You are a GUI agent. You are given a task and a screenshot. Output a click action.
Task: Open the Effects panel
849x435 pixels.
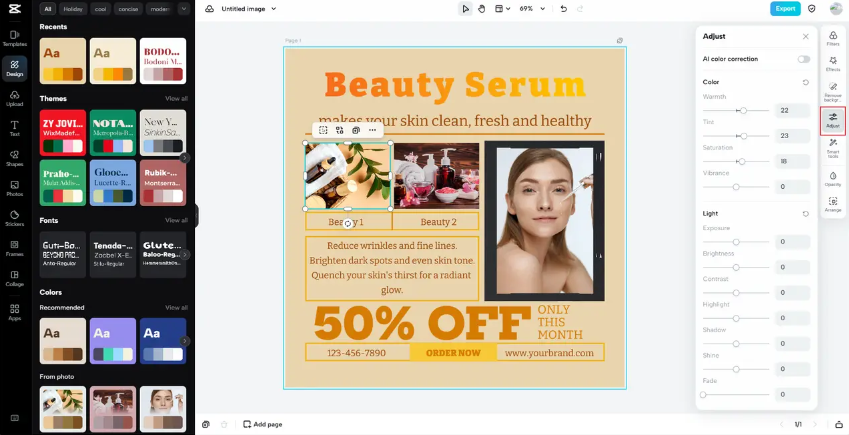pyautogui.click(x=833, y=64)
